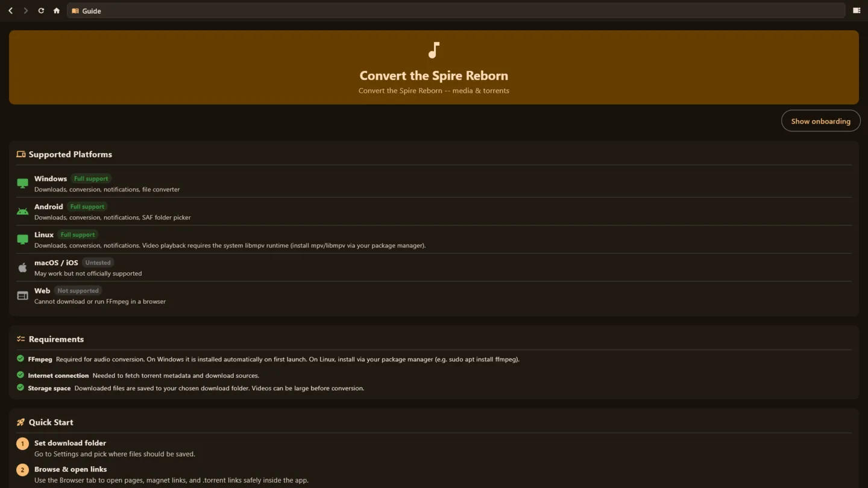Click the Windows Full support badge
868x488 pixels.
click(x=91, y=178)
